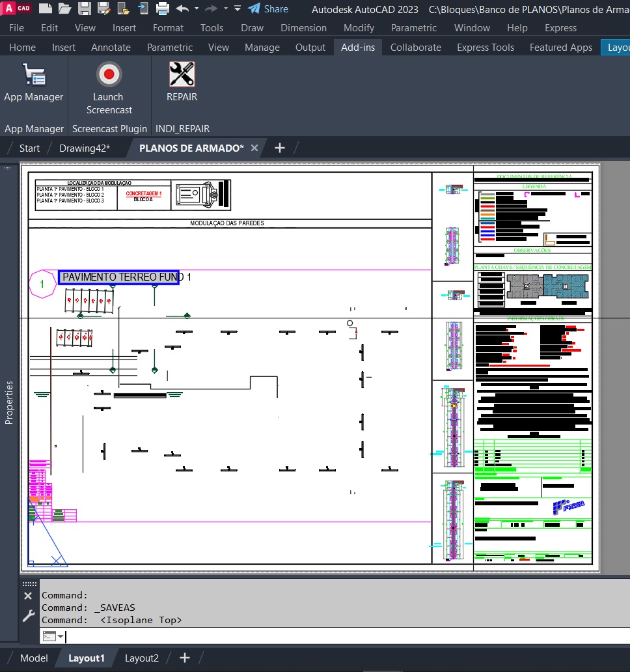This screenshot has height=672, width=630.
Task: Click the Save As icon with pencil
Action: click(103, 8)
